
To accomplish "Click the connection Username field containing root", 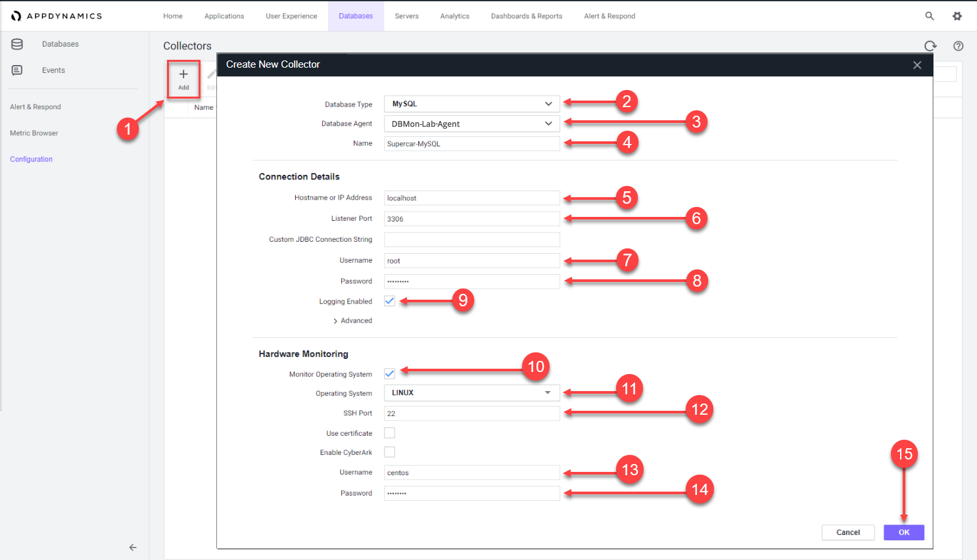I will coord(472,260).
